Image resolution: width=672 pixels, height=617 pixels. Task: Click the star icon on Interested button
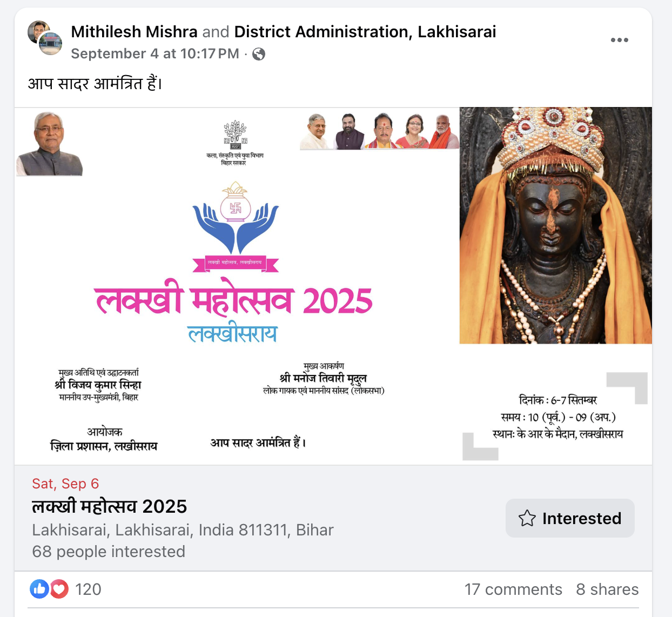click(527, 518)
